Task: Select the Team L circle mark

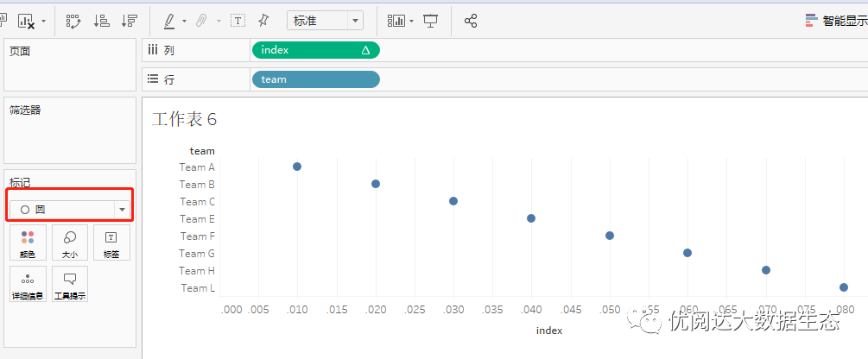Action: (x=844, y=287)
